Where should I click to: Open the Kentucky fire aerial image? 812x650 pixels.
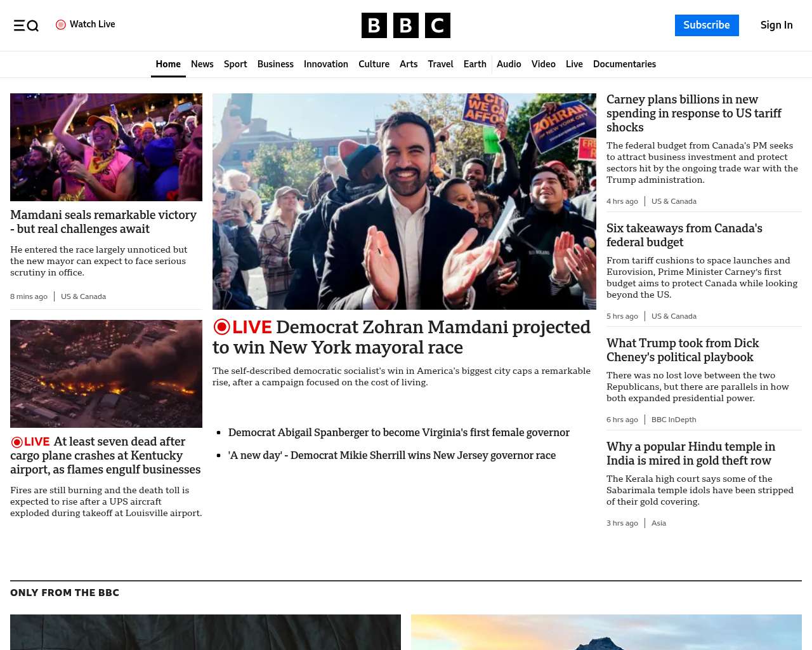tap(106, 373)
